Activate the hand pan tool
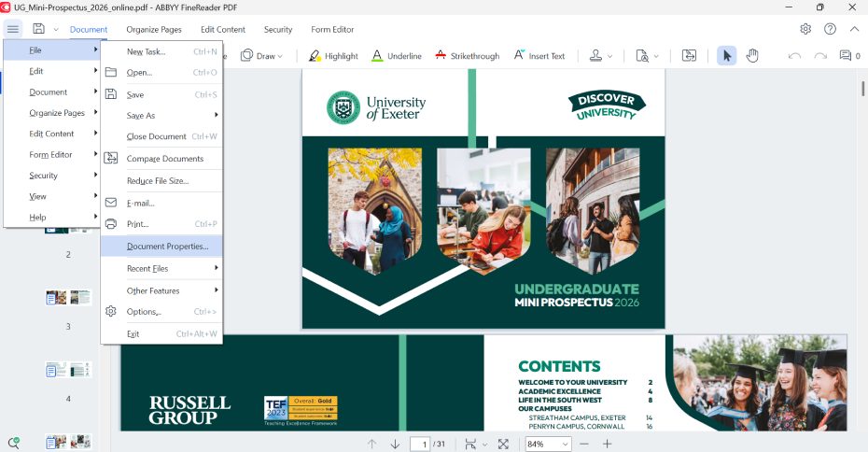Viewport: 868px width, 452px height. tap(751, 56)
